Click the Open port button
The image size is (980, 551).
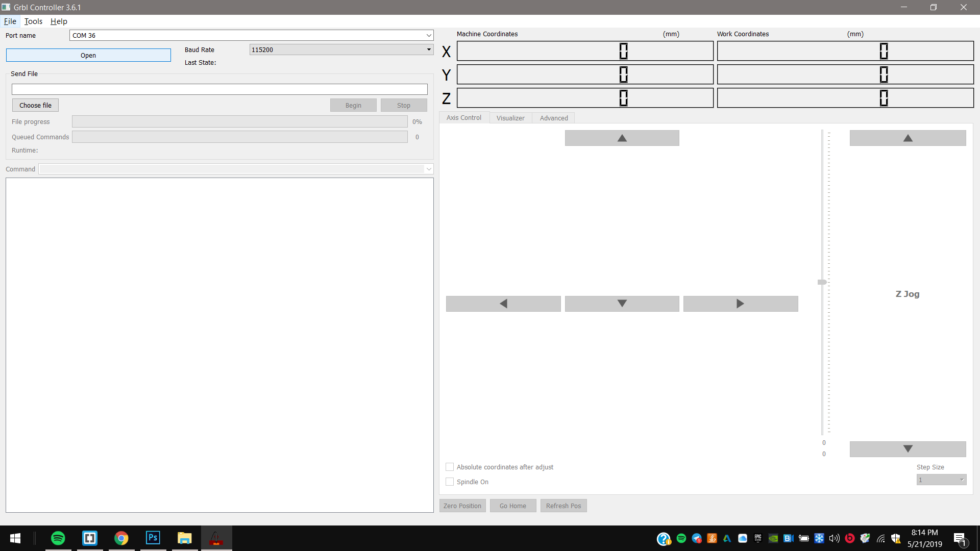coord(88,55)
